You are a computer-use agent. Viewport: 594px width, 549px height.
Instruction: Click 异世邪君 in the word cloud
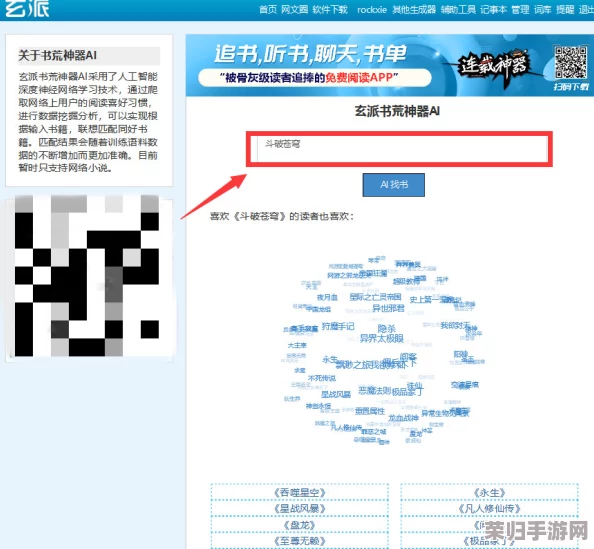coord(388,308)
